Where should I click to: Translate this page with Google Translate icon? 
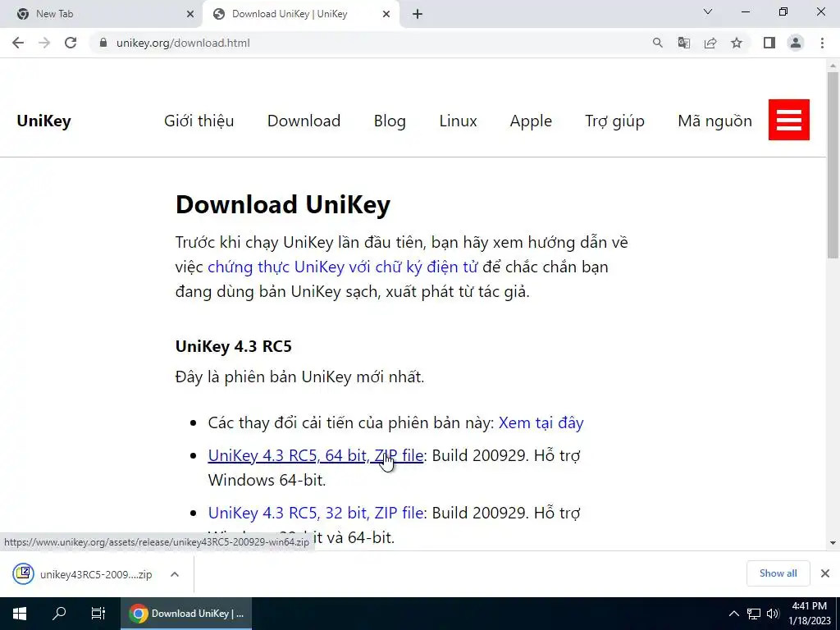[x=683, y=43]
